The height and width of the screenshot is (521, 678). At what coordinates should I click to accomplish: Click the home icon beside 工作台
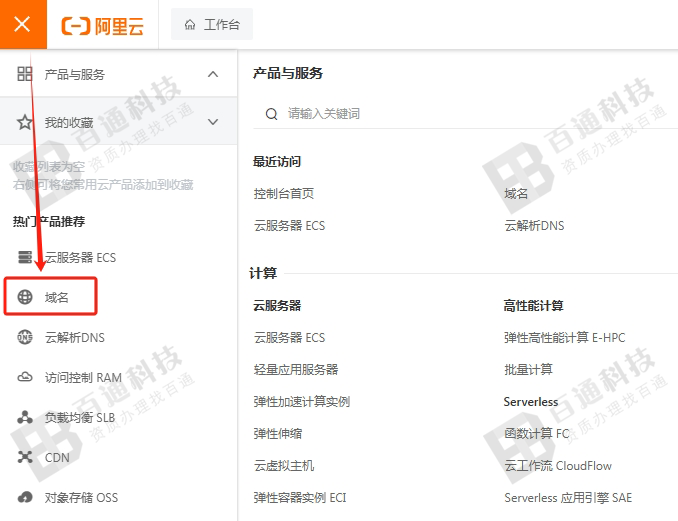point(190,25)
